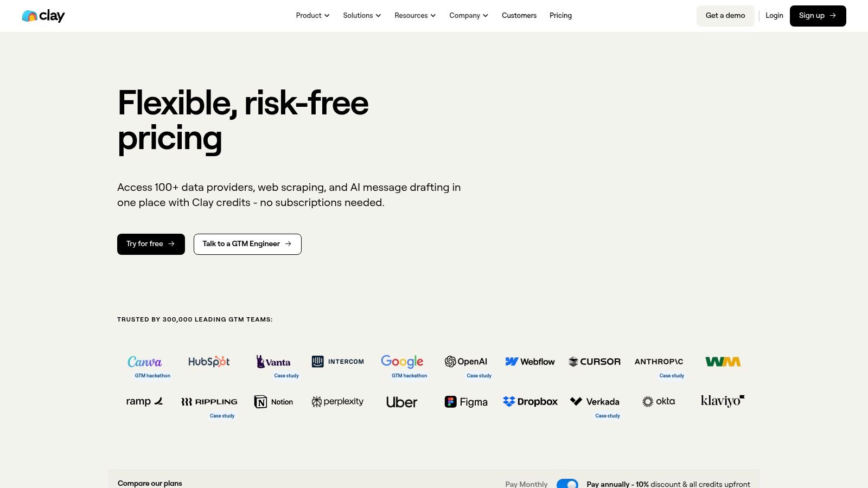Toggle annual billing switch
Screen dimensions: 868x488
(567, 484)
